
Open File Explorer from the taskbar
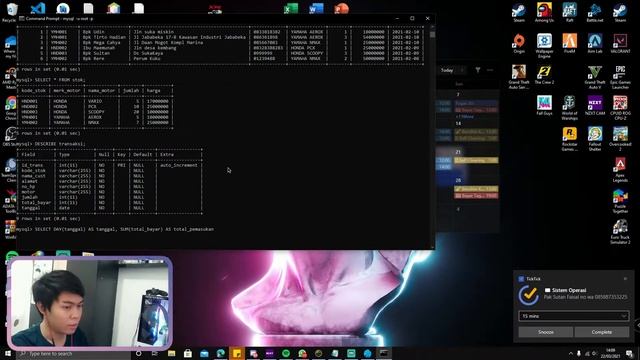tap(171, 353)
